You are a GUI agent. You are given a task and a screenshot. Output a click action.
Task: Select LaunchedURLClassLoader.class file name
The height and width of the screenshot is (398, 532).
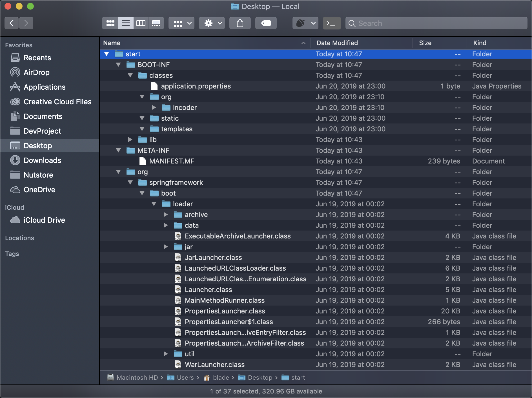235,268
